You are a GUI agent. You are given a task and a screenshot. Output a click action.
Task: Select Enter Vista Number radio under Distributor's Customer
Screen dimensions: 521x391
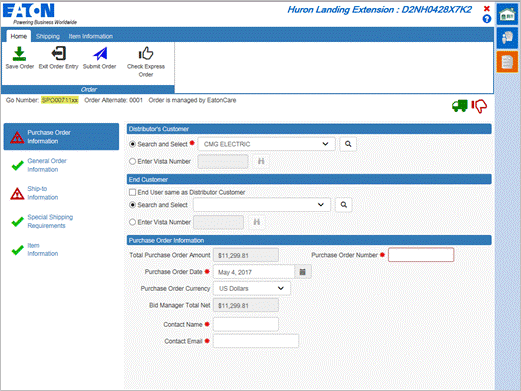tap(132, 161)
